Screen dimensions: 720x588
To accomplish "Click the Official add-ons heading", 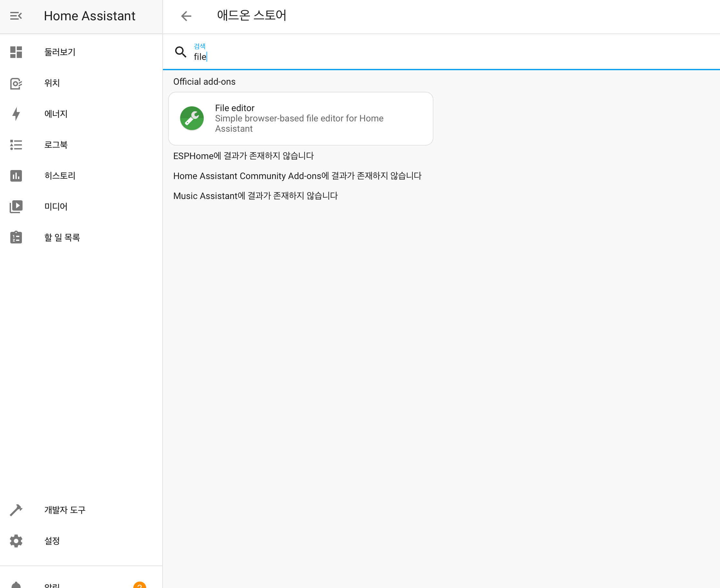I will (204, 81).
